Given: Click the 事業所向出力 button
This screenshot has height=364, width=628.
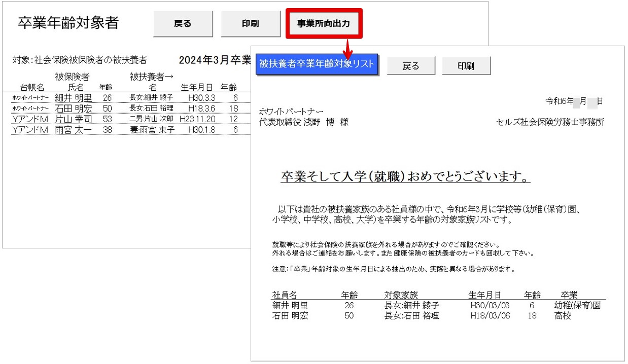Looking at the screenshot, I should 324,23.
